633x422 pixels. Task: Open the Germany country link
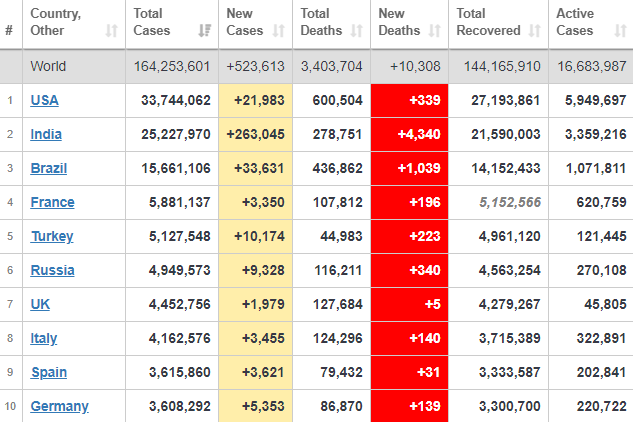coord(59,406)
